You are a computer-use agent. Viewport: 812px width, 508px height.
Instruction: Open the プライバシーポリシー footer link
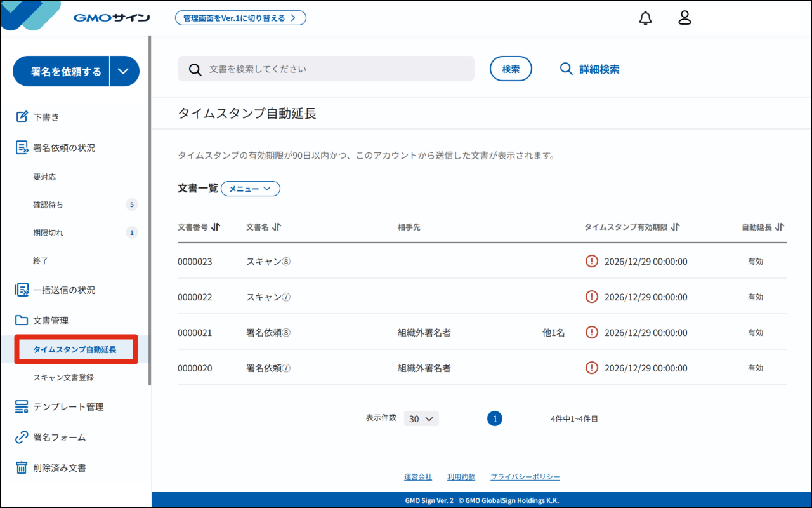pos(525,477)
